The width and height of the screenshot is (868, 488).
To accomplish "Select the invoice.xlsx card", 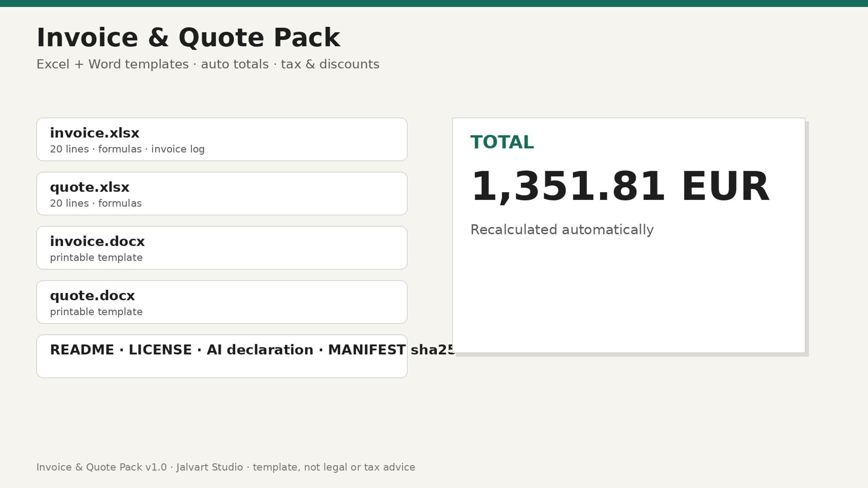I will (222, 139).
